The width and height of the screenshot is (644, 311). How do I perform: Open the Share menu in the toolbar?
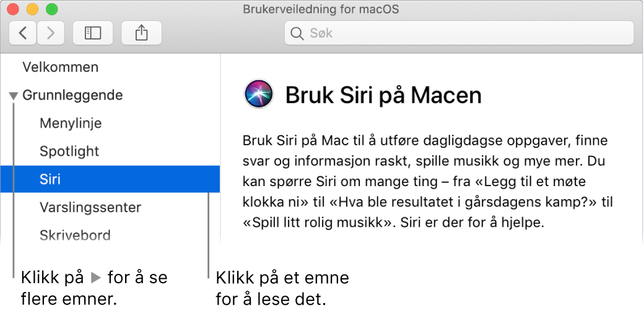tap(141, 33)
